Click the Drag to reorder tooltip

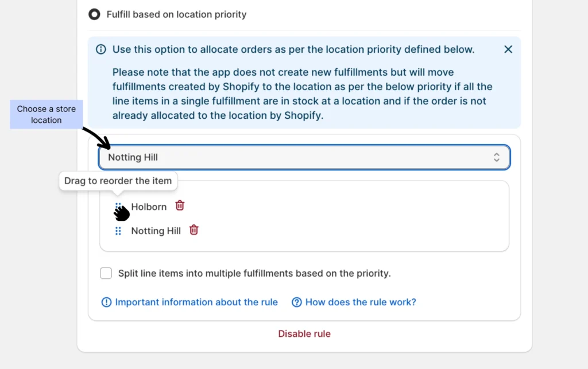118,181
